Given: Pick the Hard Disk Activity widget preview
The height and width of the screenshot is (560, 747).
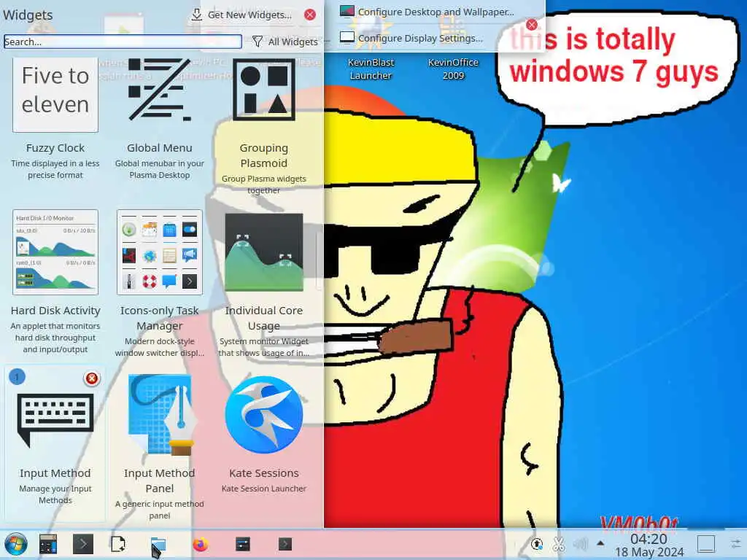Looking at the screenshot, I should tap(55, 252).
